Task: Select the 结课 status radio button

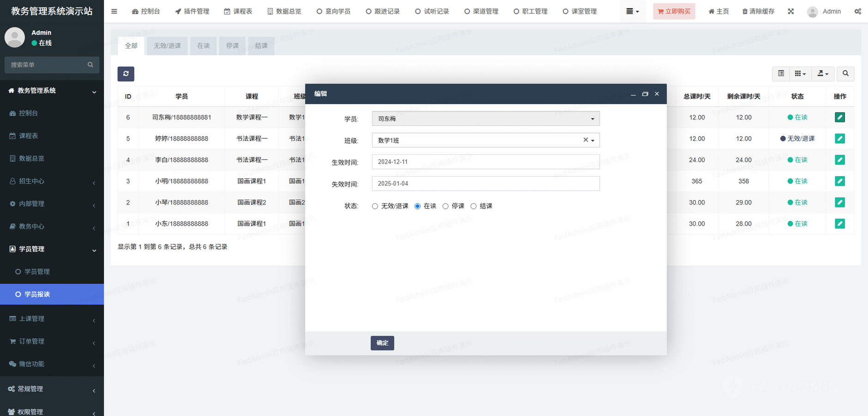Action: coord(473,206)
